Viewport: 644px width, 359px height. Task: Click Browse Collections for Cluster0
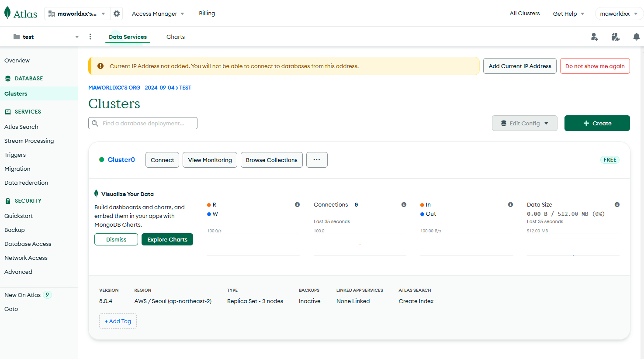(272, 160)
